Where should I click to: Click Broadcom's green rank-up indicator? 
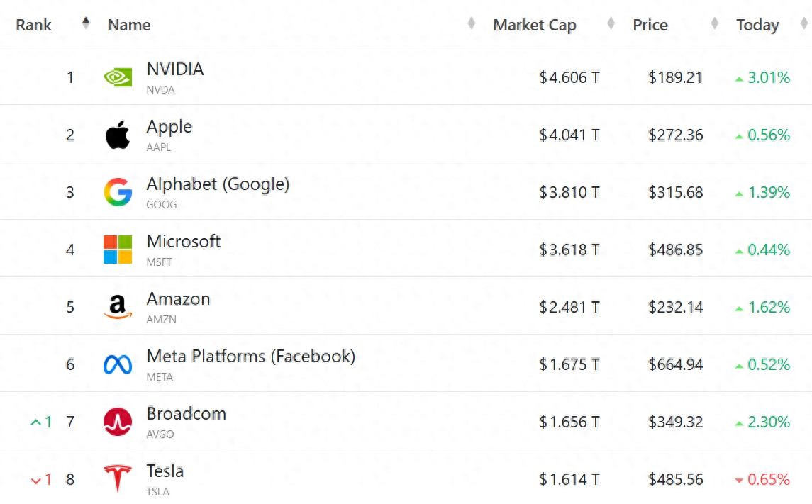point(41,422)
